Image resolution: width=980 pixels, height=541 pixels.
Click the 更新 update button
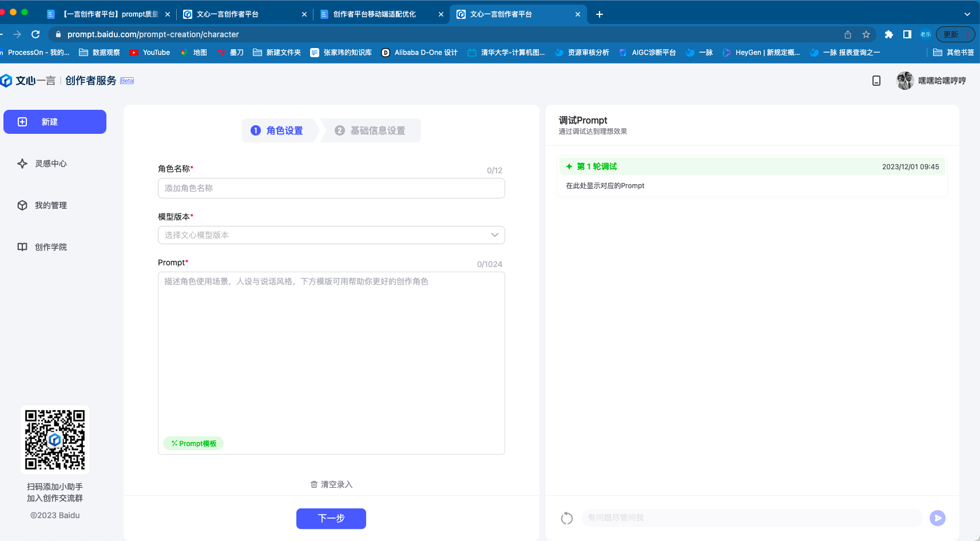(955, 34)
